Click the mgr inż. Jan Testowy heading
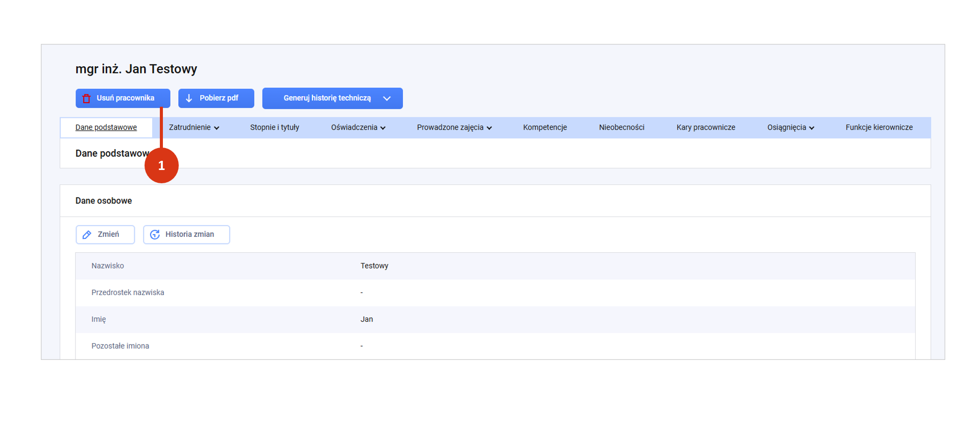This screenshot has height=436, width=980. (136, 69)
